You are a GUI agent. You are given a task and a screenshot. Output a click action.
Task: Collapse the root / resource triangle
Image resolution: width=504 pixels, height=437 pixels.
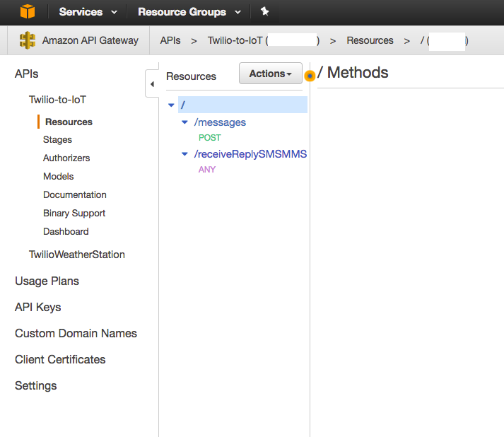point(171,105)
